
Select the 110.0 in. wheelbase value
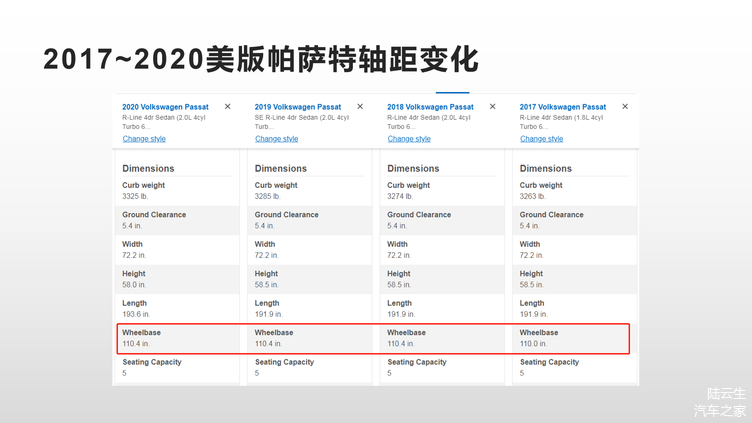pyautogui.click(x=533, y=343)
